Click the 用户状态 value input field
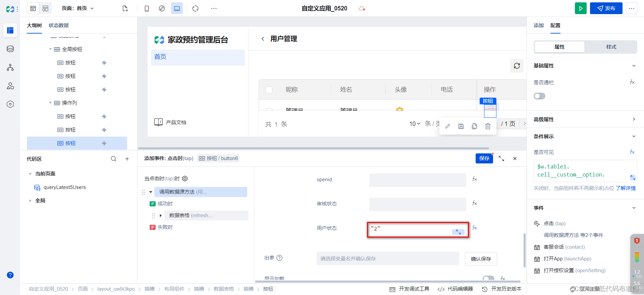 click(x=417, y=230)
